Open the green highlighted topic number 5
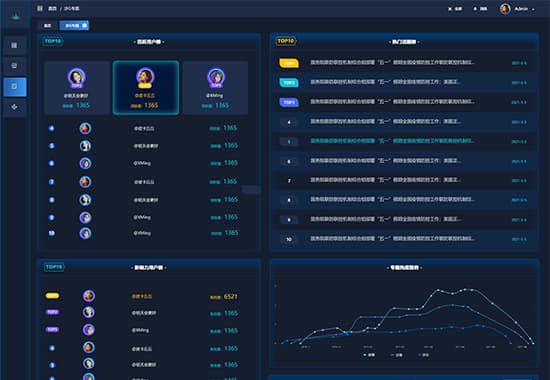The image size is (550, 380). click(x=393, y=141)
